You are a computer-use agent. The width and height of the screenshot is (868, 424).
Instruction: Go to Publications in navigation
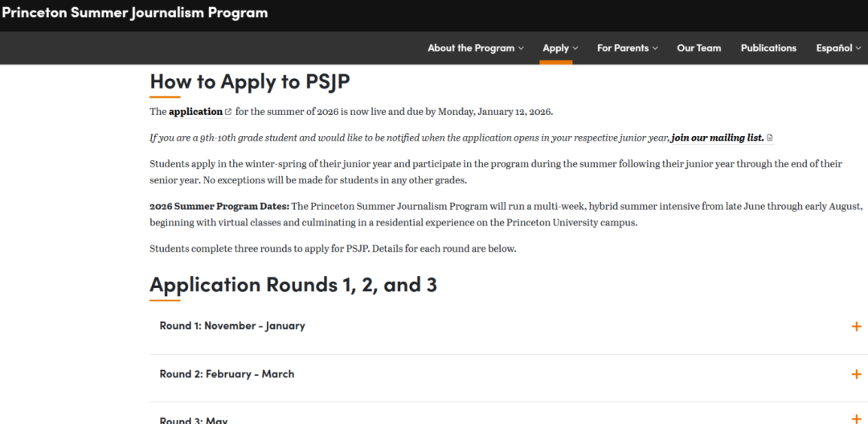tap(768, 48)
